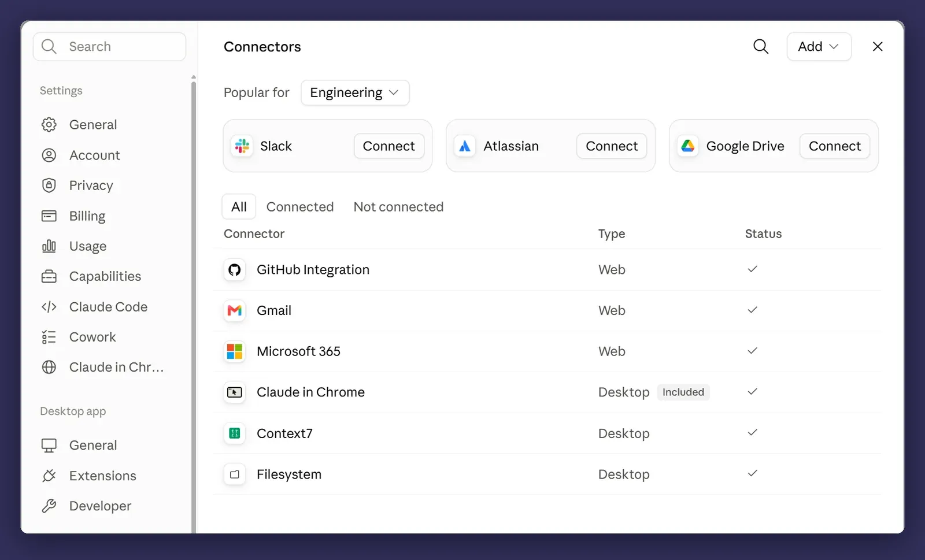
Task: Click the Extensions plug icon
Action: pos(49,476)
